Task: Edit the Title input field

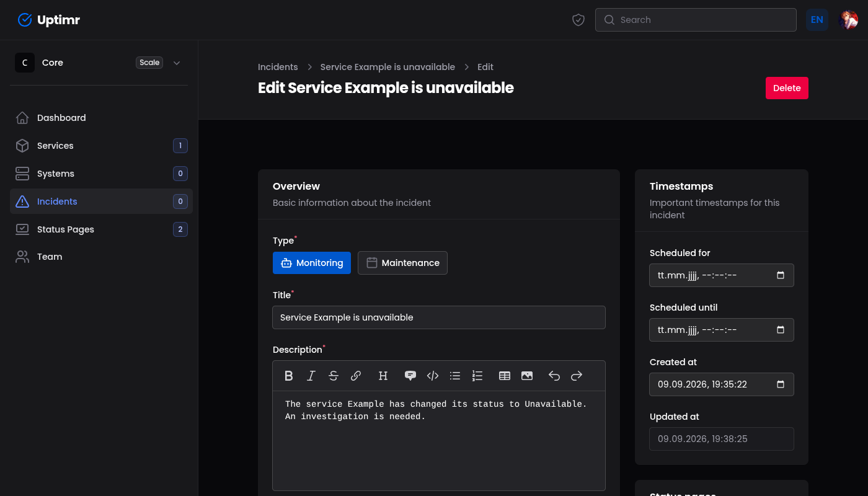Action: click(439, 317)
